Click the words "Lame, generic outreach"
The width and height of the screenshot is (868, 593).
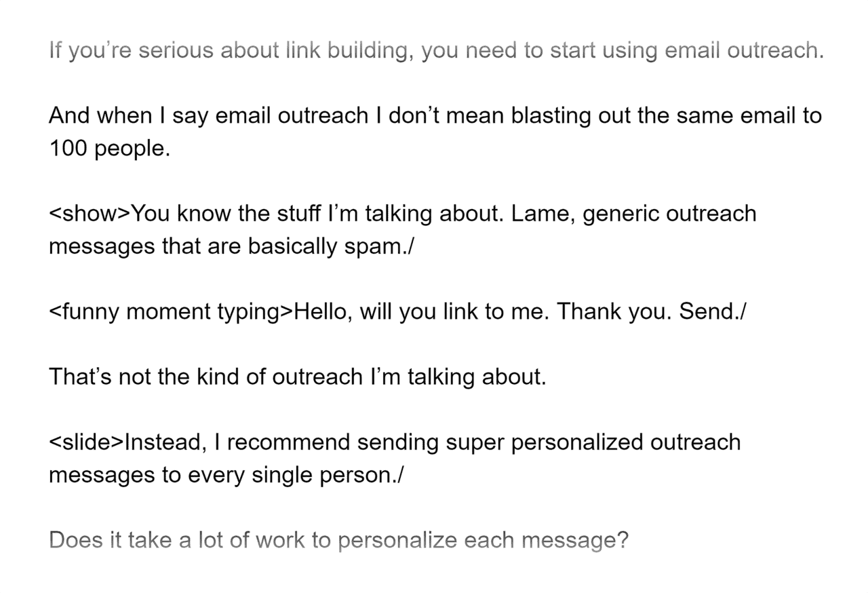tap(633, 214)
